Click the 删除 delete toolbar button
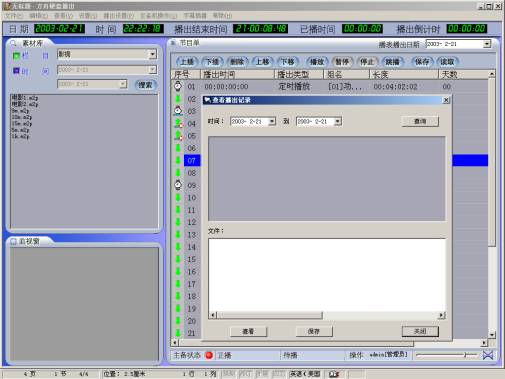Image resolution: width=505 pixels, height=379 pixels. point(237,62)
